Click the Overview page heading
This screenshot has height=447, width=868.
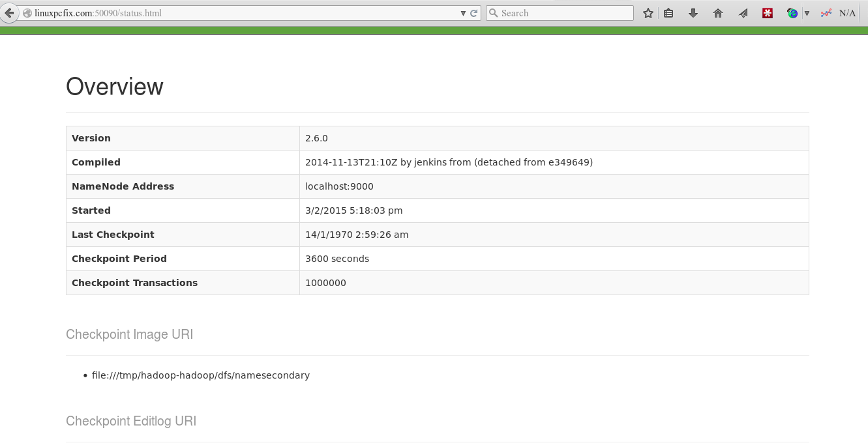(x=115, y=87)
